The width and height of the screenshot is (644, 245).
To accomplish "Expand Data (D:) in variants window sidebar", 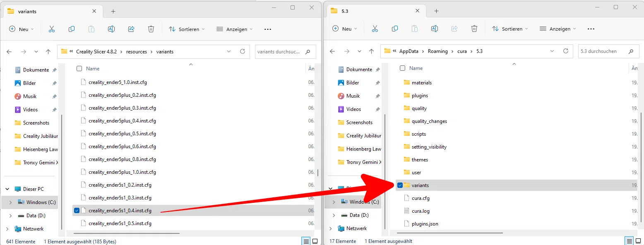I will [11, 216].
